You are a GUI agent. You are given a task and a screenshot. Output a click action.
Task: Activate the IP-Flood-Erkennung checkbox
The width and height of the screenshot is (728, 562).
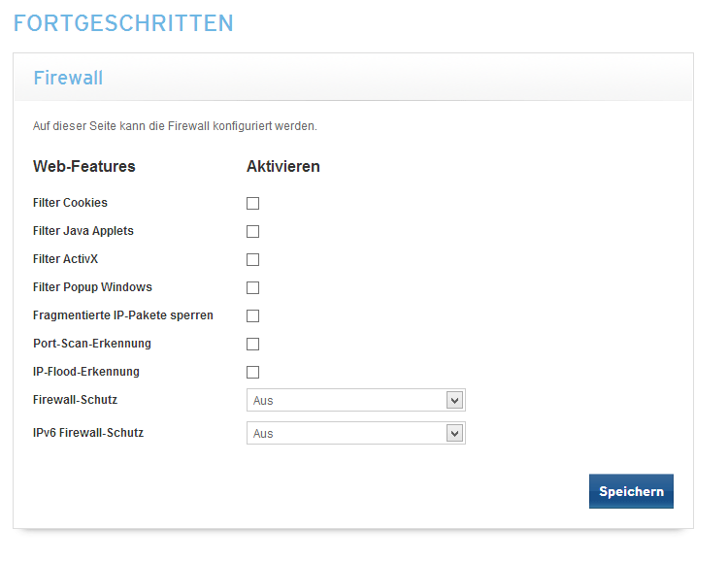(252, 373)
